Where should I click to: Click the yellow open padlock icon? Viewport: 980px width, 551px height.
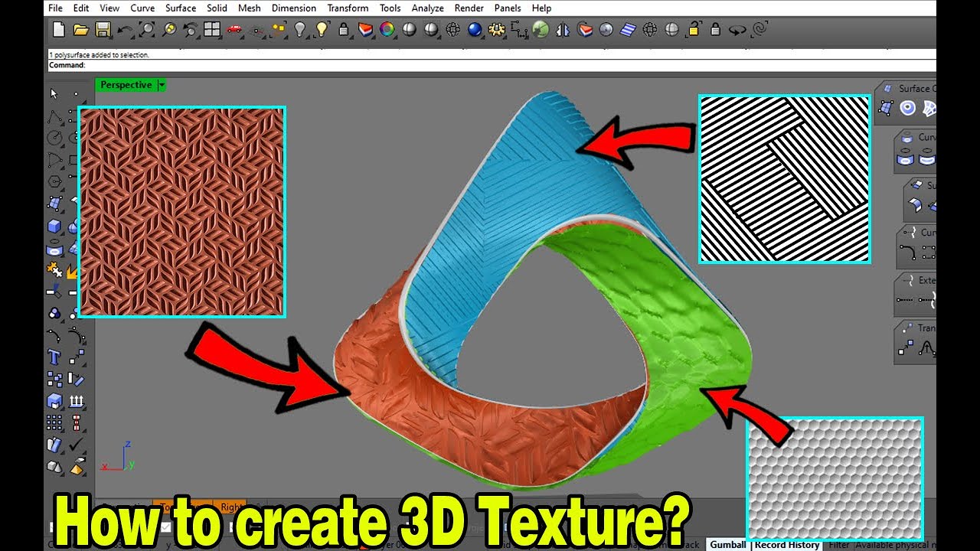pos(694,30)
